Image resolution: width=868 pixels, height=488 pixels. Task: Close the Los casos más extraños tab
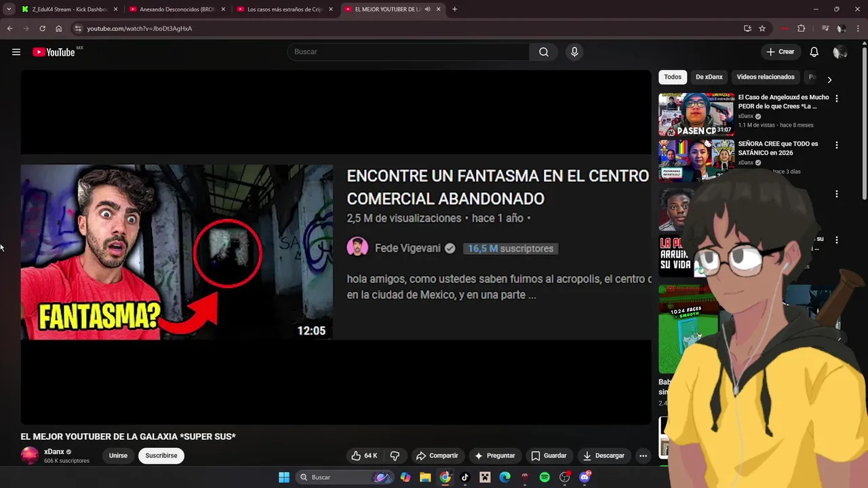pyautogui.click(x=331, y=9)
